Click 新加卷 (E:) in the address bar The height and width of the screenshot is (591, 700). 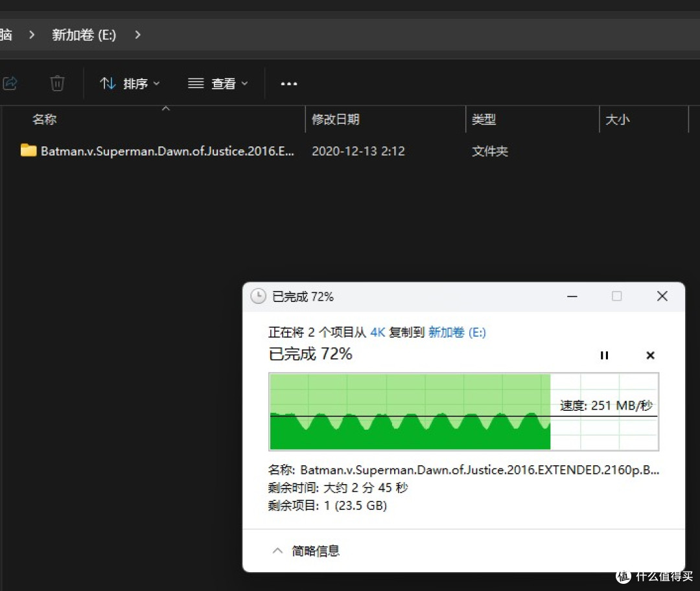(x=84, y=35)
